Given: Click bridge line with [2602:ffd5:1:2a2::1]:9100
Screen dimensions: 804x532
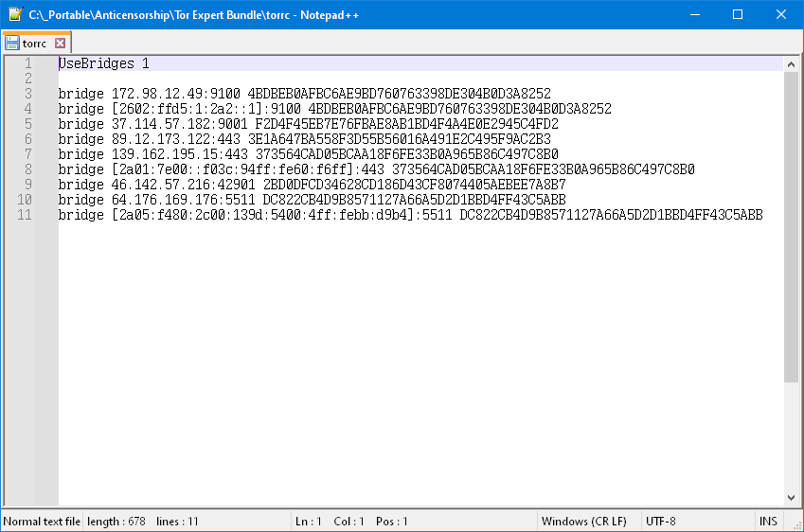Looking at the screenshot, I should tap(335, 109).
